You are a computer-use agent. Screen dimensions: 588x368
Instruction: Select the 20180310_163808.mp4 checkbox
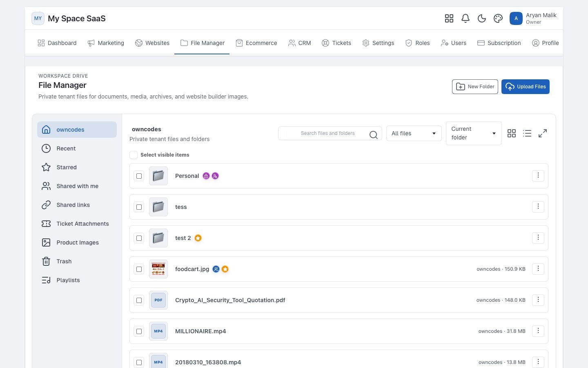pos(139,362)
